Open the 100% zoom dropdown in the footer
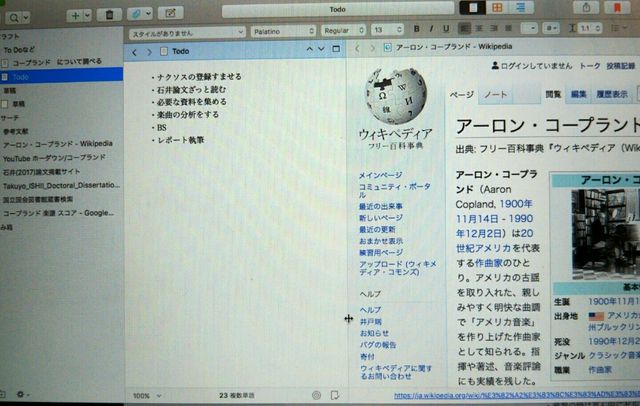Screen dimensions: 640x406 coord(147,395)
